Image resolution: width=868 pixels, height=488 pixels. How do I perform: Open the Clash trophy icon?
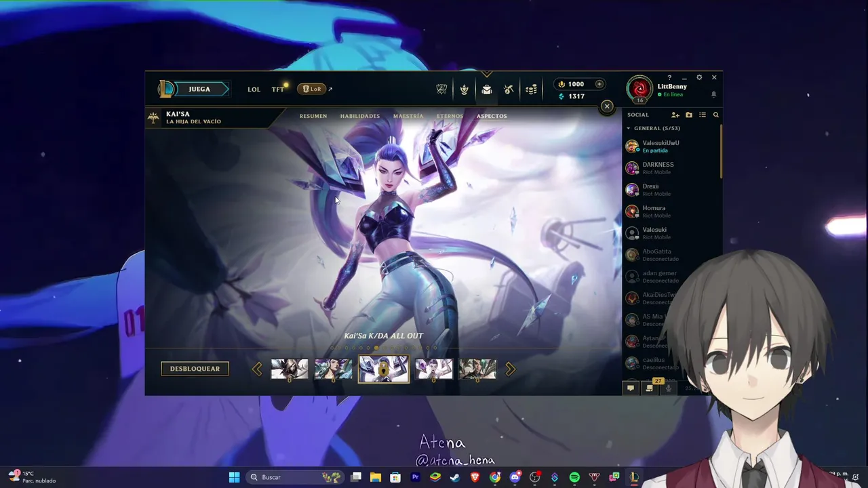[441, 89]
